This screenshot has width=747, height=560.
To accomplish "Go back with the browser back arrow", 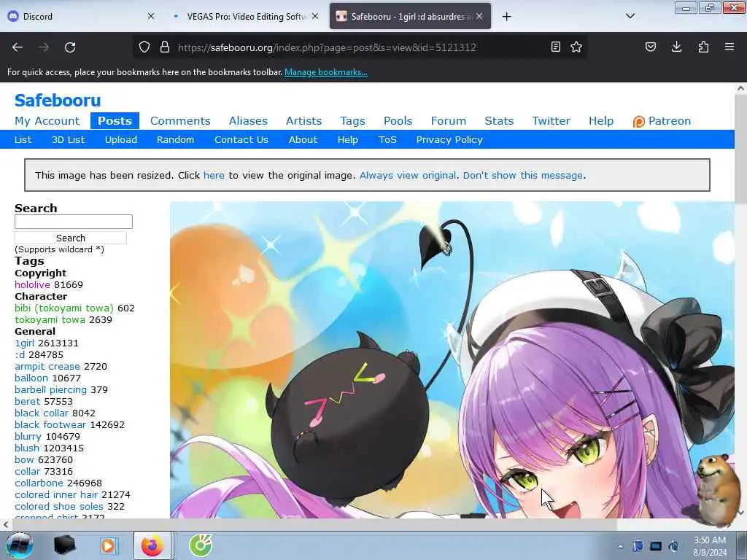I will 18,47.
